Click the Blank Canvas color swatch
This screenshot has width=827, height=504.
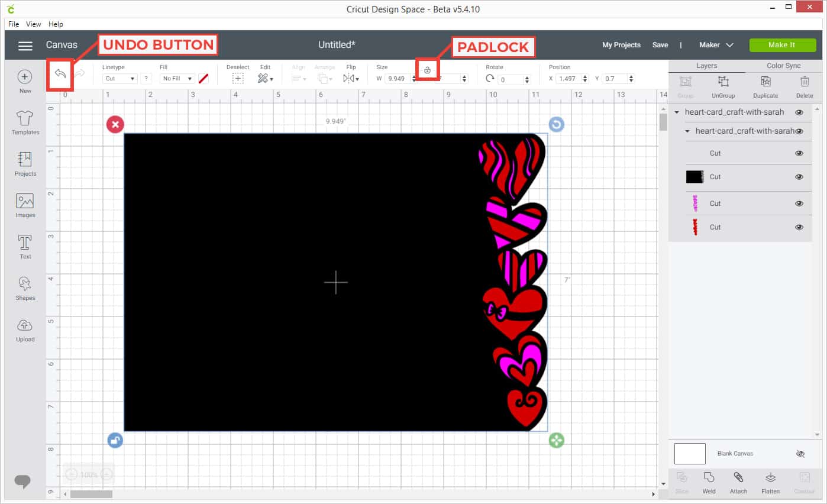coord(690,454)
